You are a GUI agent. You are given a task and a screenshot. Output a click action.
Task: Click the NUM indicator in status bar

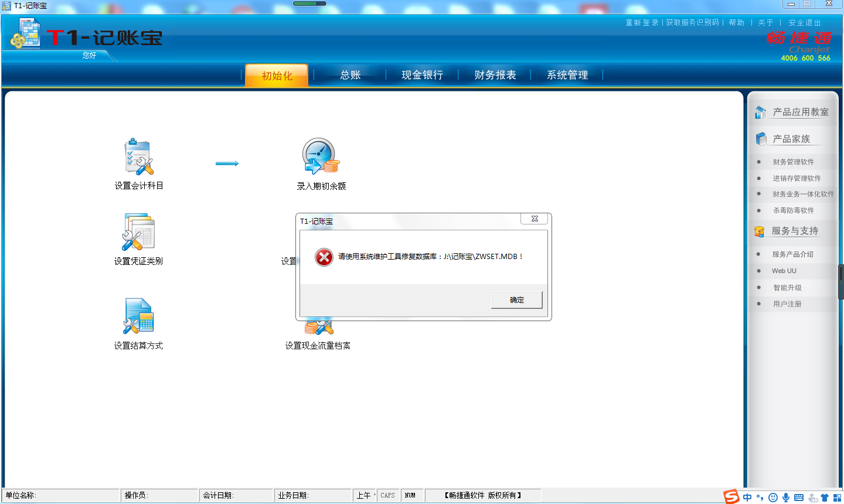click(x=411, y=496)
